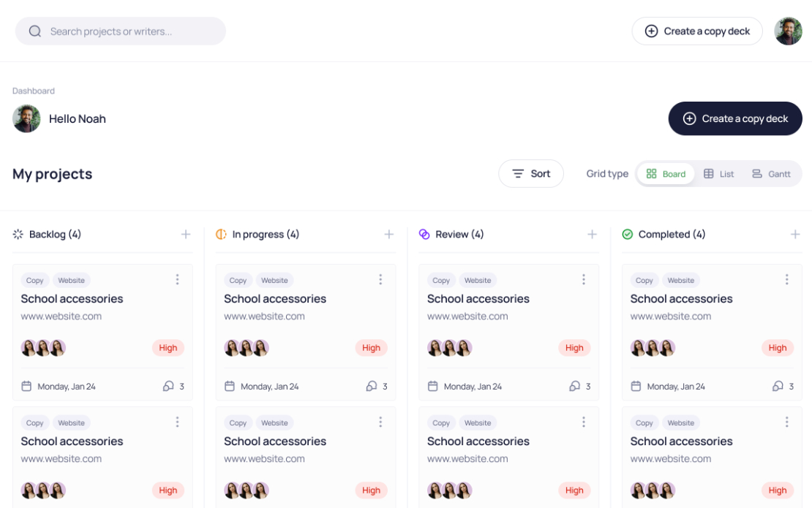Add a card to Completed column
The height and width of the screenshot is (508, 812).
[x=795, y=235]
